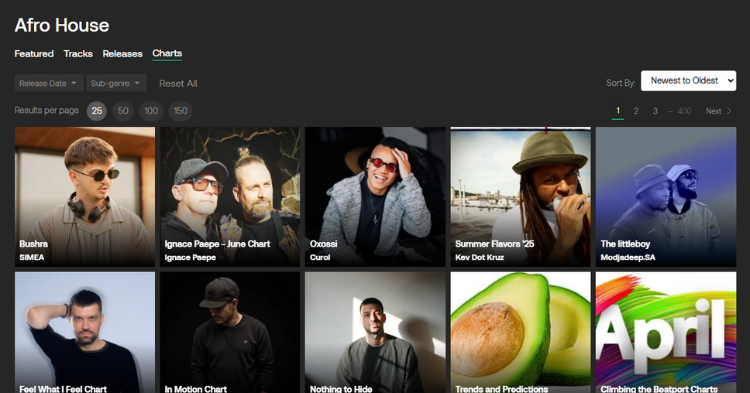Set results per page to 150
750x393 pixels.
coord(180,111)
